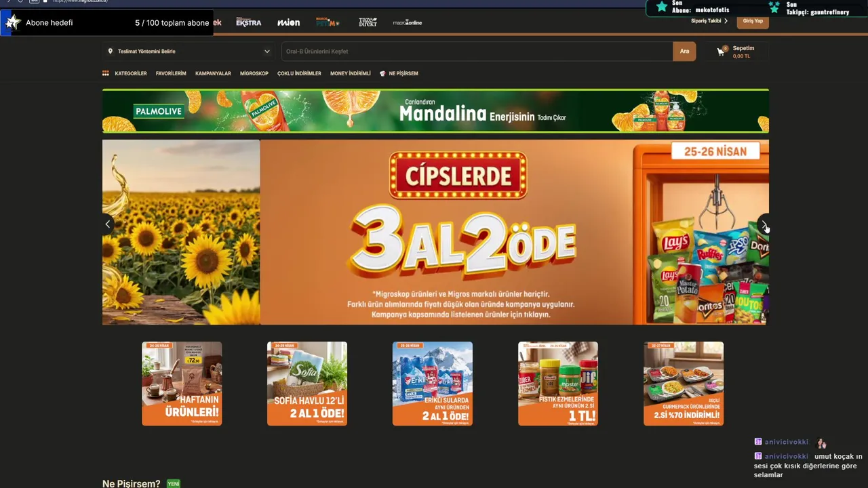The width and height of the screenshot is (868, 488).
Task: Open Ne Pişirsem menu item
Action: (403, 73)
